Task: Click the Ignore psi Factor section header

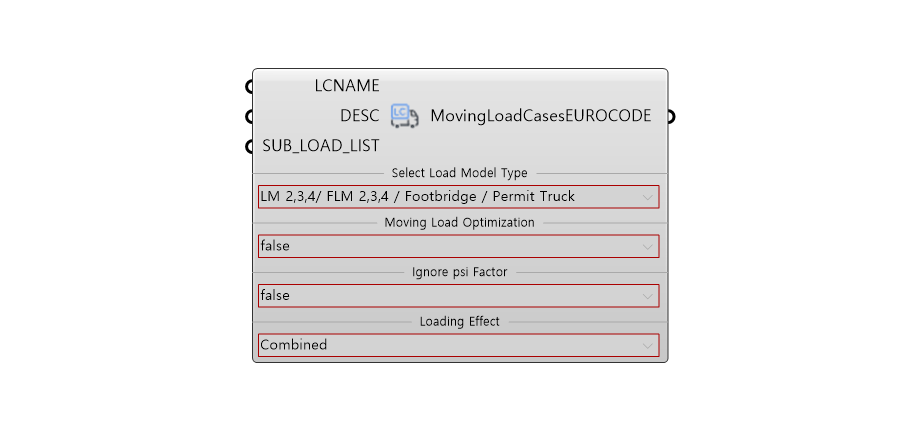Action: (459, 272)
